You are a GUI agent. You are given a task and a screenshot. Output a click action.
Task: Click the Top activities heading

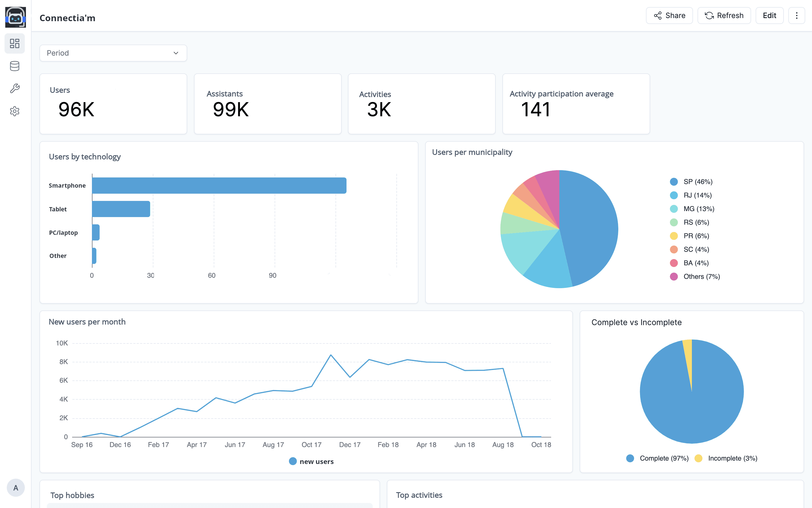point(419,495)
